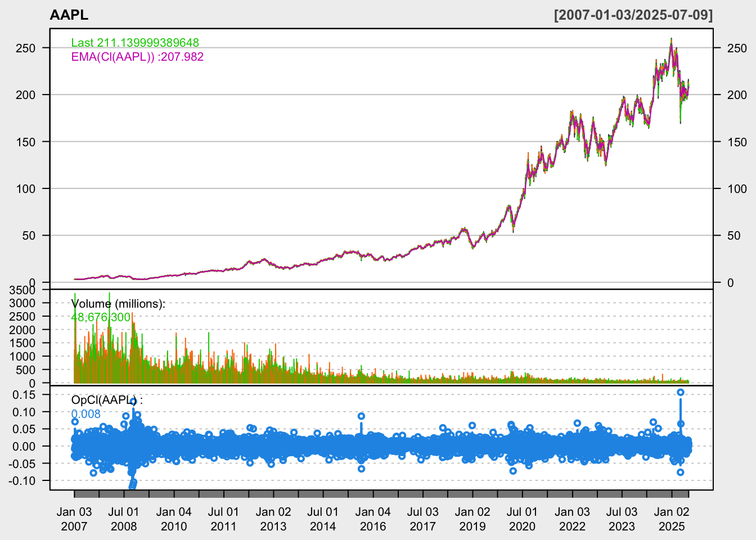Click the 150 label on the left price axis
Screen dimensions: 756x540
coord(25,142)
